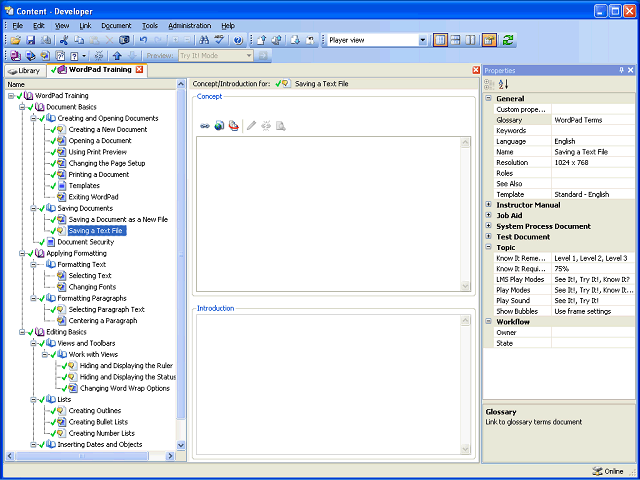Check in the document using toolbar icon
Image resolution: width=640 pixels, height=480 pixels.
coord(262,40)
